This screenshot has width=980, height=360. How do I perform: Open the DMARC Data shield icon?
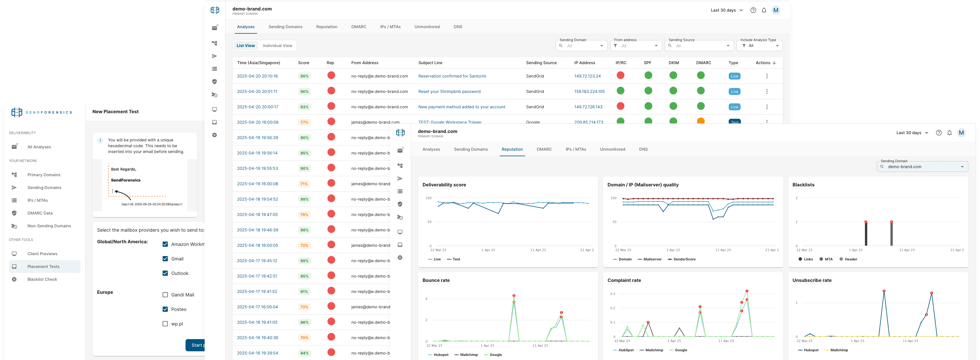14,213
